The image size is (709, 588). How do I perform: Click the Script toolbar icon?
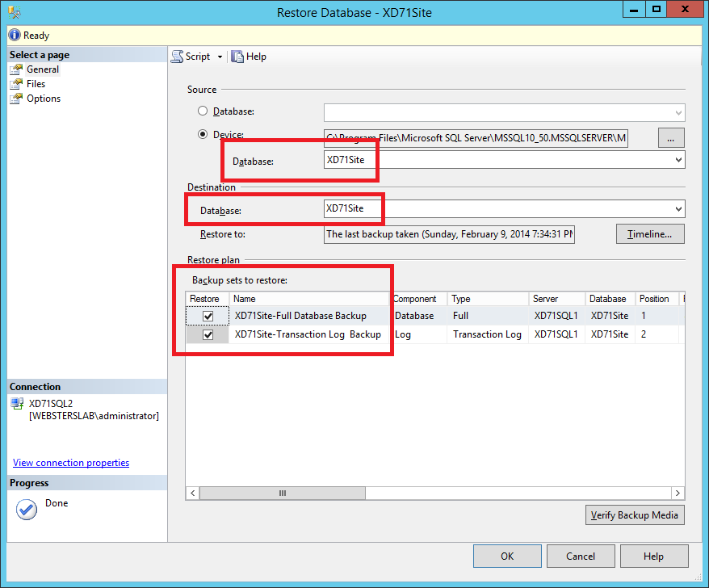click(x=177, y=57)
